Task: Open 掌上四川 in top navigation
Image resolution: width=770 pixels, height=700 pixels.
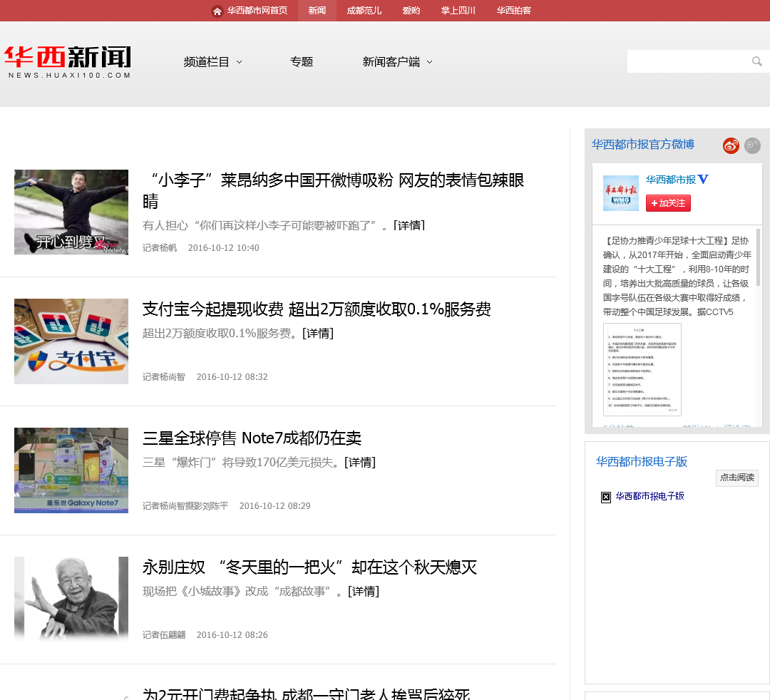Action: [x=458, y=11]
